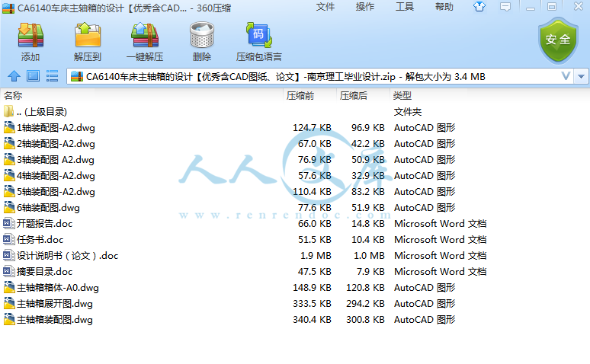Click the Word icon of 摘要目录.doc
Viewport: 590px width, 364px height.
click(9, 272)
